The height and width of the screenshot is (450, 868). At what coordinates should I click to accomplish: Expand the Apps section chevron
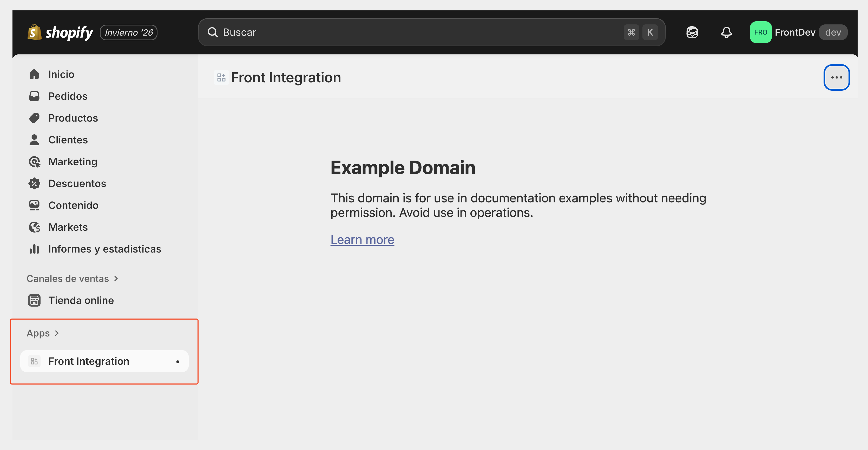coord(57,333)
